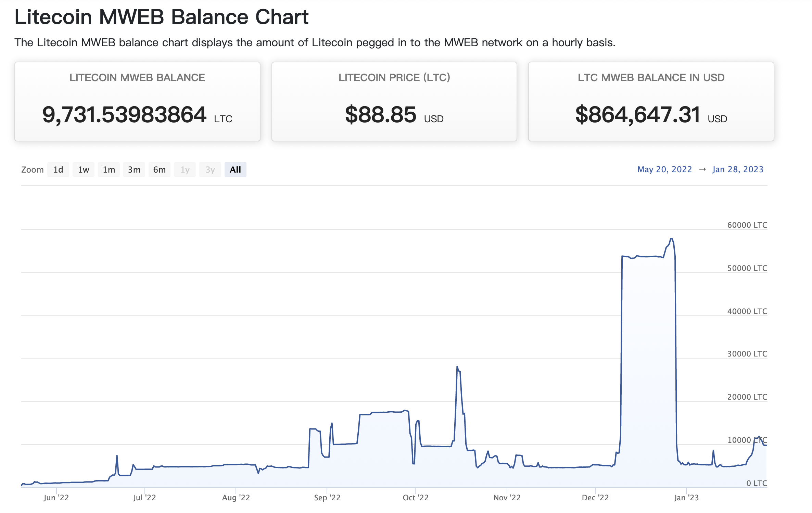This screenshot has width=812, height=513.
Task: Click the 60000 LTC y-axis label
Action: click(747, 225)
